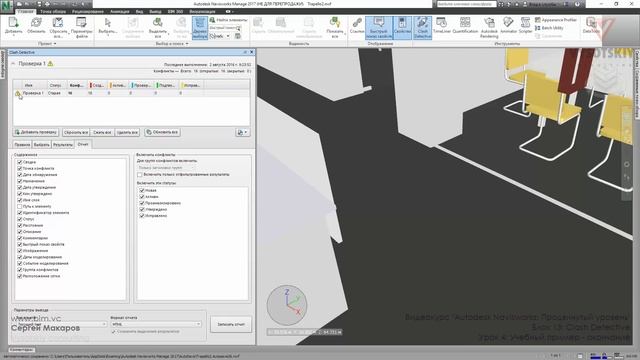Open the Quantification tool
Viewport: 640px width, 360px height.
tap(465, 25)
